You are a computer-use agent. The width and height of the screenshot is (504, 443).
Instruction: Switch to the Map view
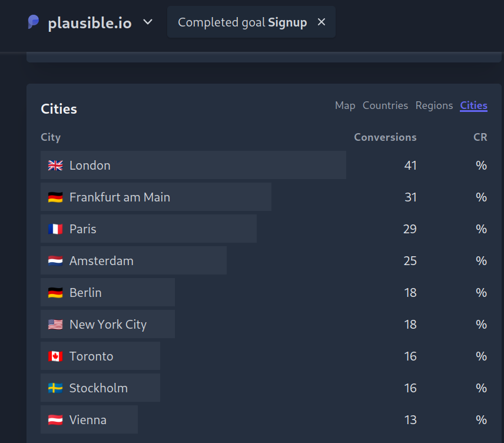point(345,105)
